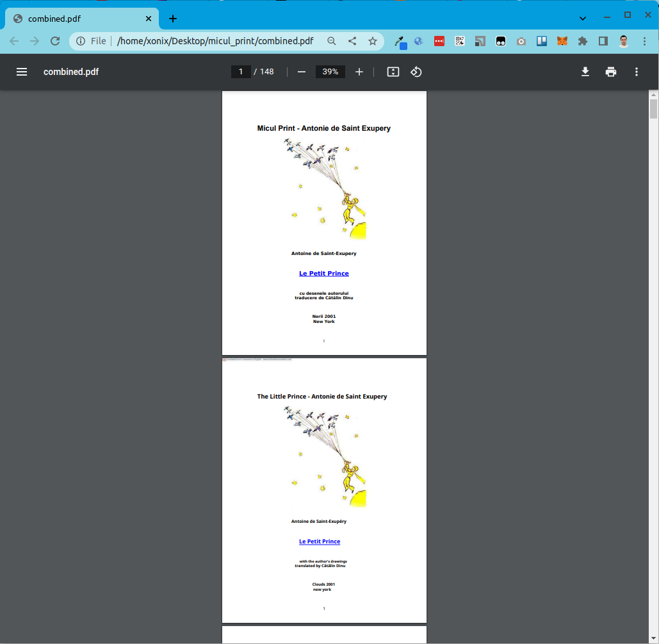Click the address bar file path

pyautogui.click(x=215, y=41)
